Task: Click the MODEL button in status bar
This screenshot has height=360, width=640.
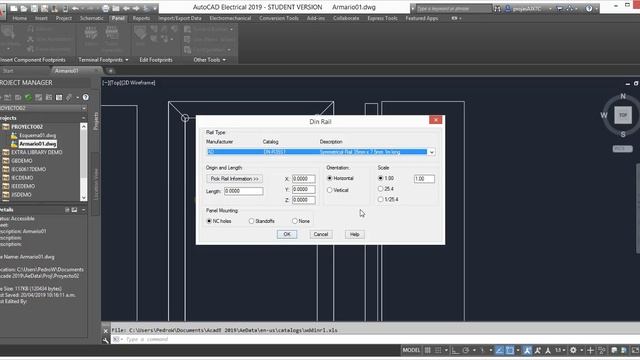Action: (x=411, y=350)
